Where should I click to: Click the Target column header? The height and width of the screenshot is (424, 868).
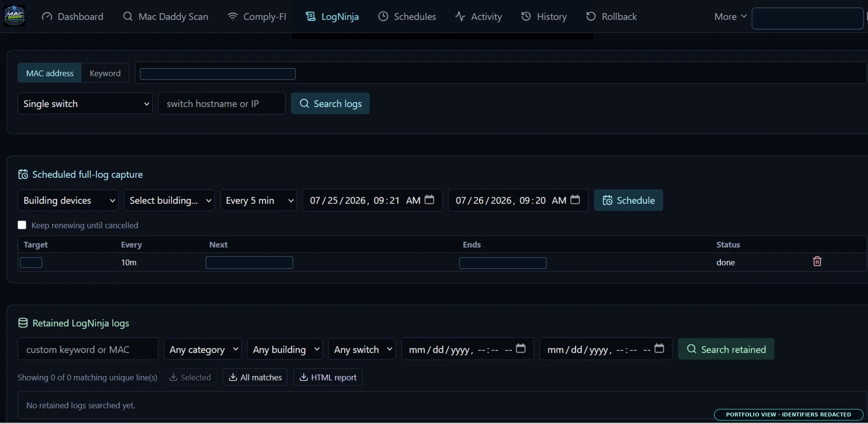click(x=36, y=245)
